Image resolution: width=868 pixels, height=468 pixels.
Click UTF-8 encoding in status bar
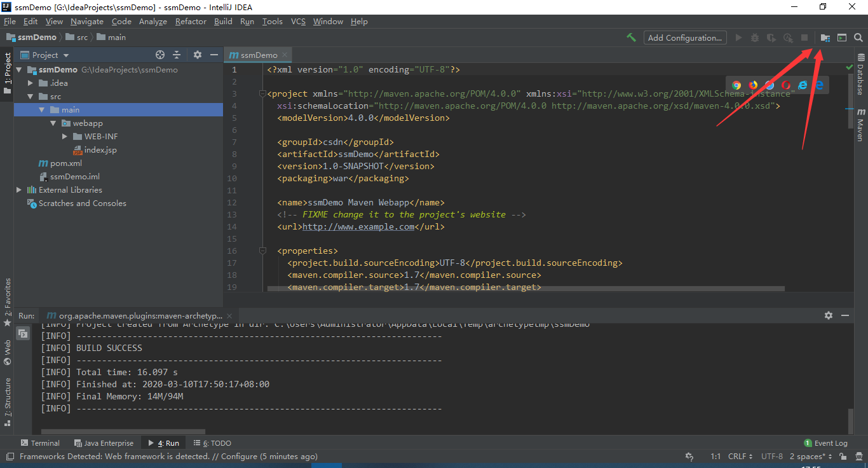pos(772,457)
